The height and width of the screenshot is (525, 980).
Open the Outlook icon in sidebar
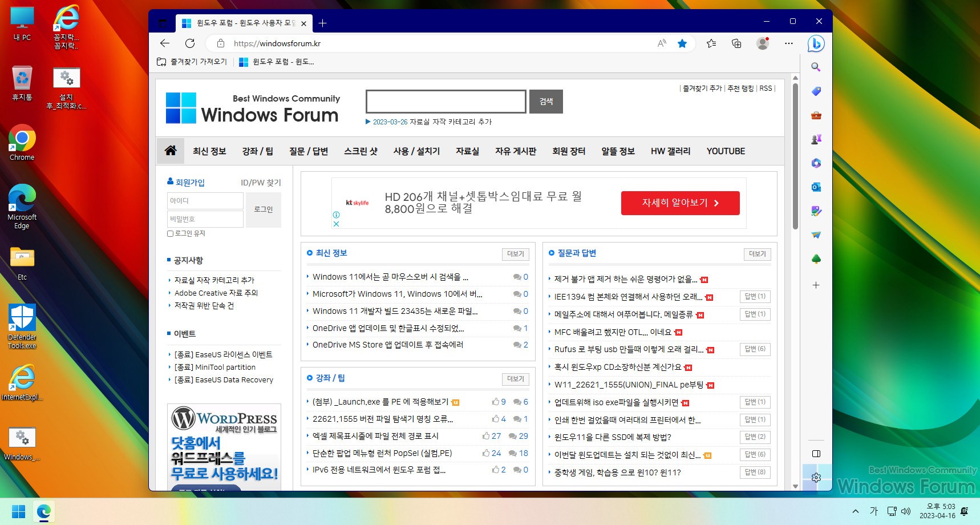tap(816, 187)
